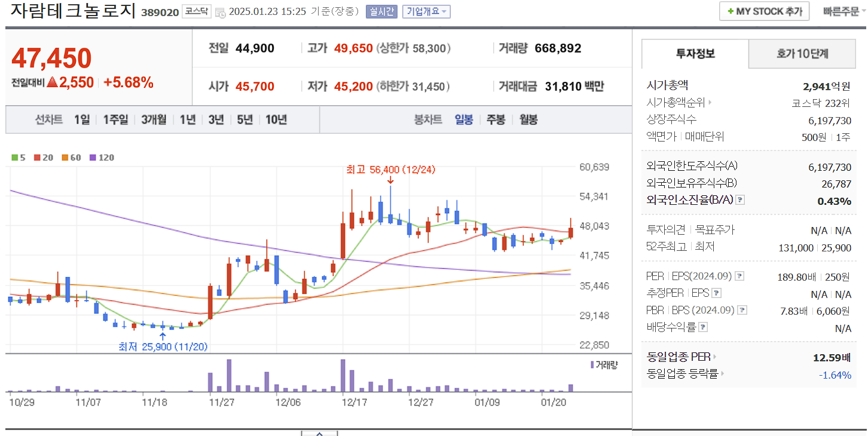Open the 빠른주문 dropdown

click(x=840, y=10)
